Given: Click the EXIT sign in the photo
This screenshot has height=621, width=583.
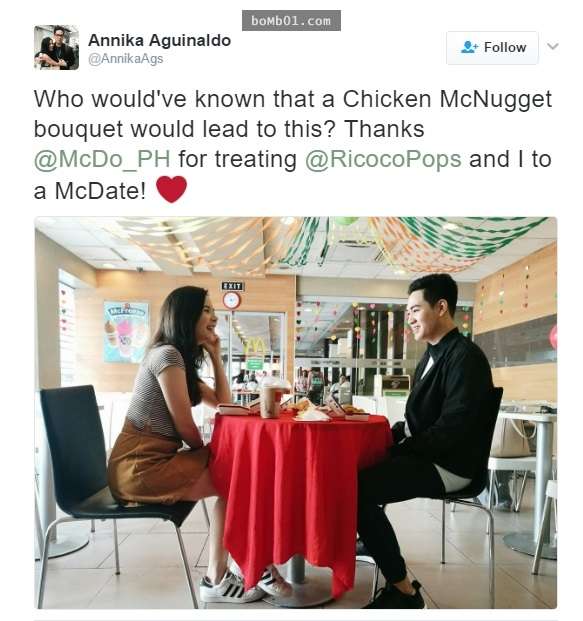Looking at the screenshot, I should 232,286.
